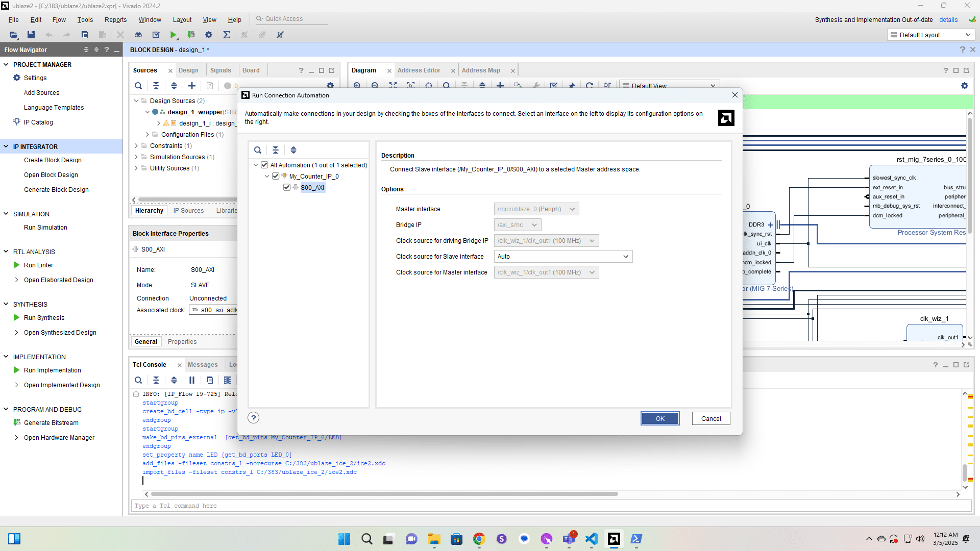The height and width of the screenshot is (551, 980).
Task: Open the Default Layout dropdown
Action: click(x=931, y=35)
